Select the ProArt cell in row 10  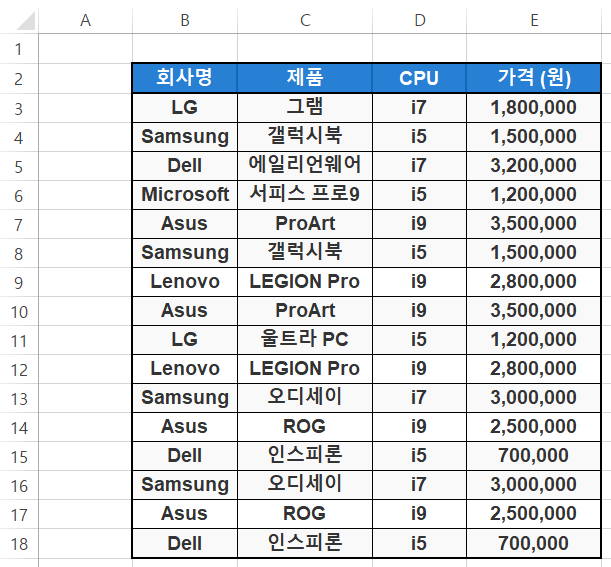305,311
